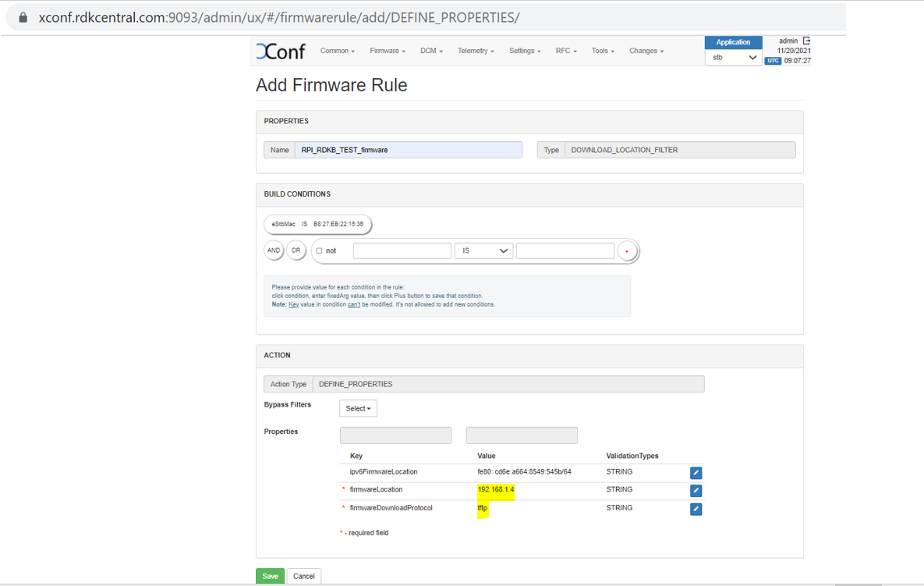Open the IS operator dropdown
Image resolution: width=924 pixels, height=586 pixels.
coord(483,250)
